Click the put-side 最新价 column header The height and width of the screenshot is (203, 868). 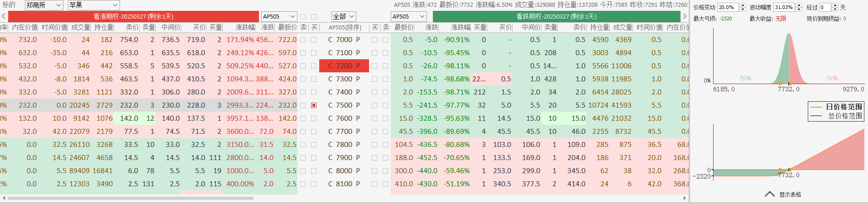403,27
